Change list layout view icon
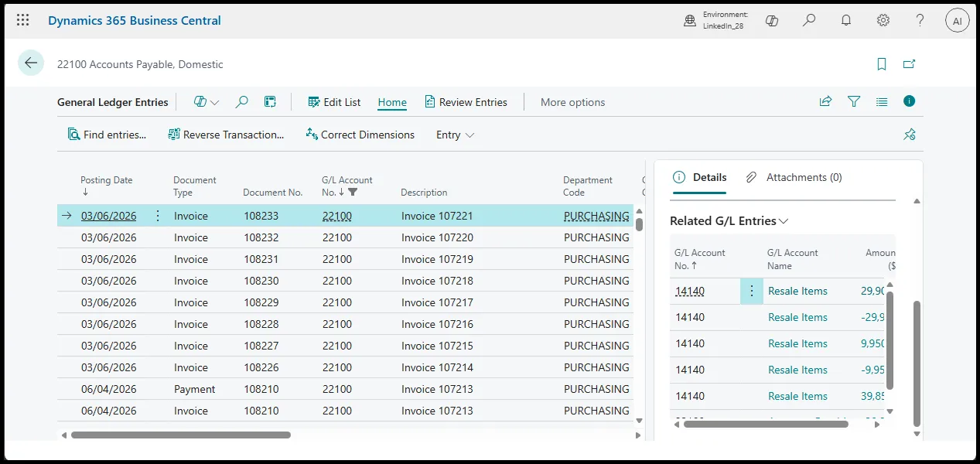980x464 pixels. point(882,101)
